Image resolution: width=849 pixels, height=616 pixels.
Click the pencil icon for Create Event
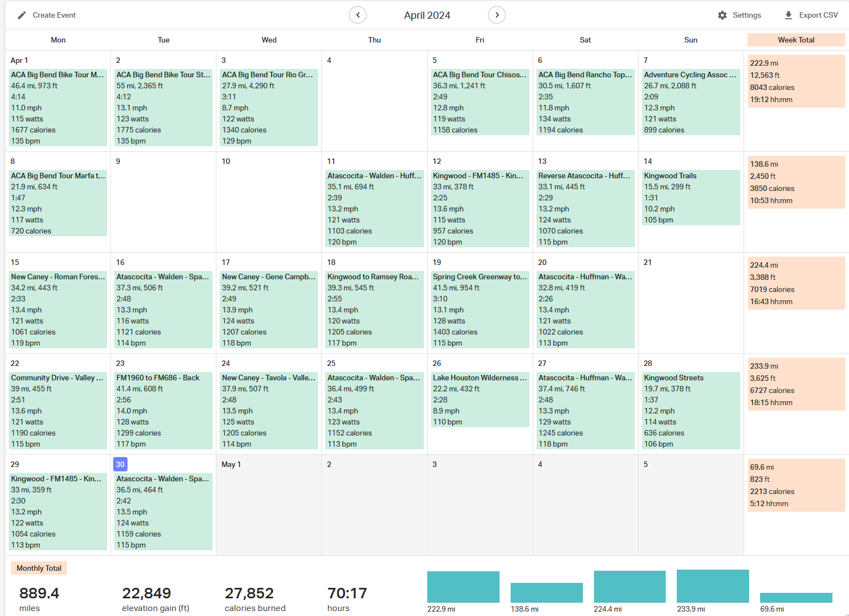tap(22, 15)
